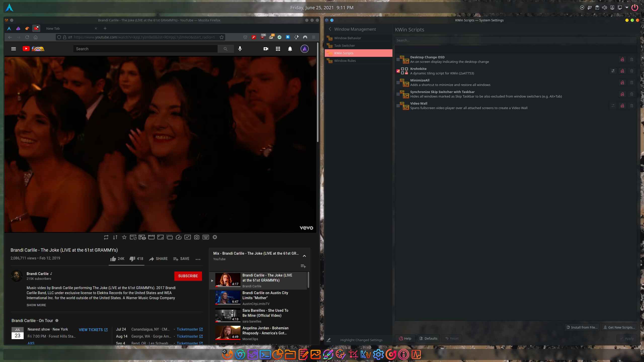Reload the page in Firefox
The image size is (644, 362).
click(27, 37)
